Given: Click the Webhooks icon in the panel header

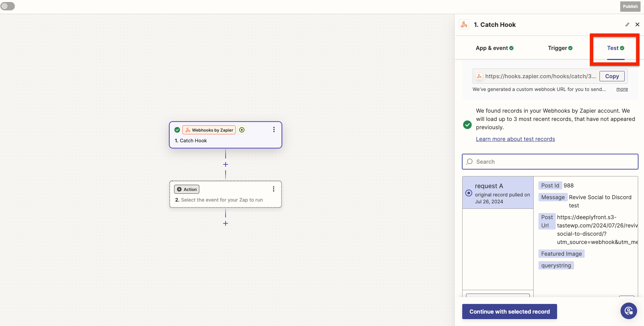Looking at the screenshot, I should point(464,24).
